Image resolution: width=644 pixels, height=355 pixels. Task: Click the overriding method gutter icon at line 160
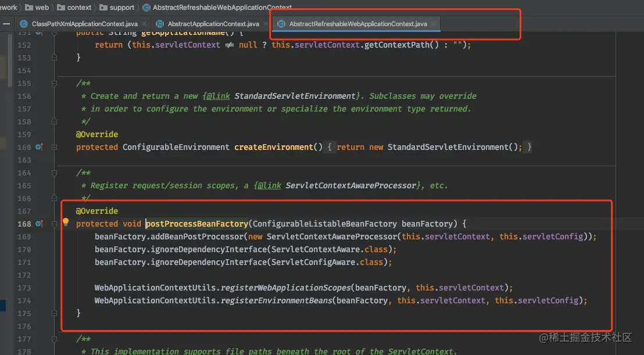pyautogui.click(x=39, y=147)
